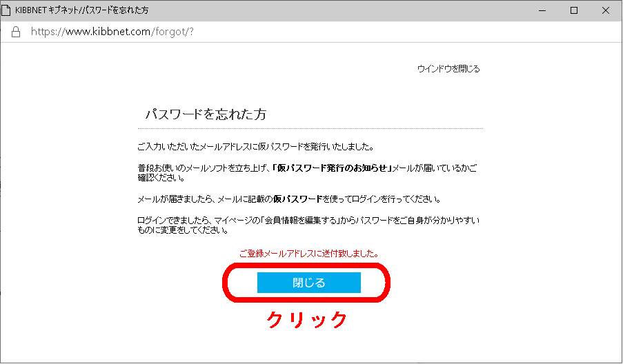Minimize the KIBBNET popup window

click(542, 11)
